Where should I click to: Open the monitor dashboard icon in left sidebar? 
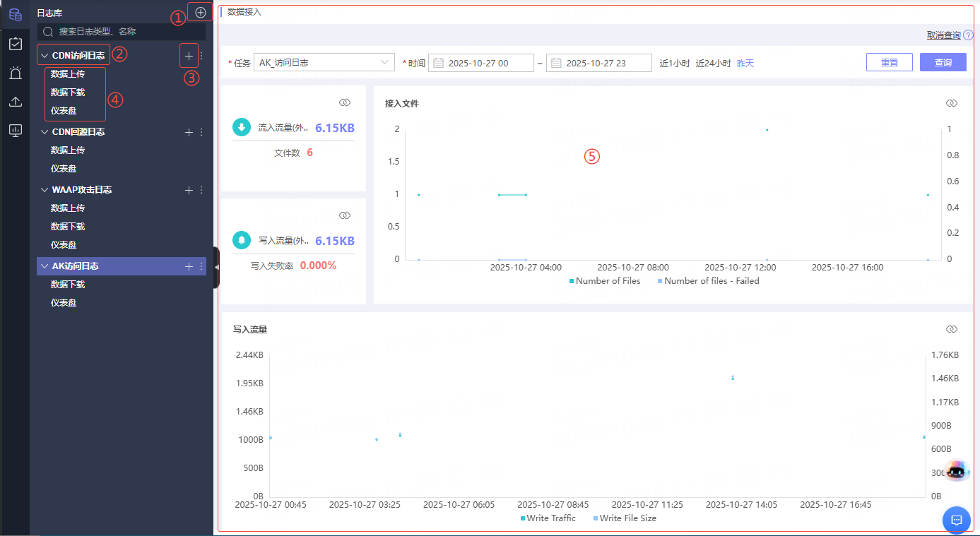coord(15,131)
